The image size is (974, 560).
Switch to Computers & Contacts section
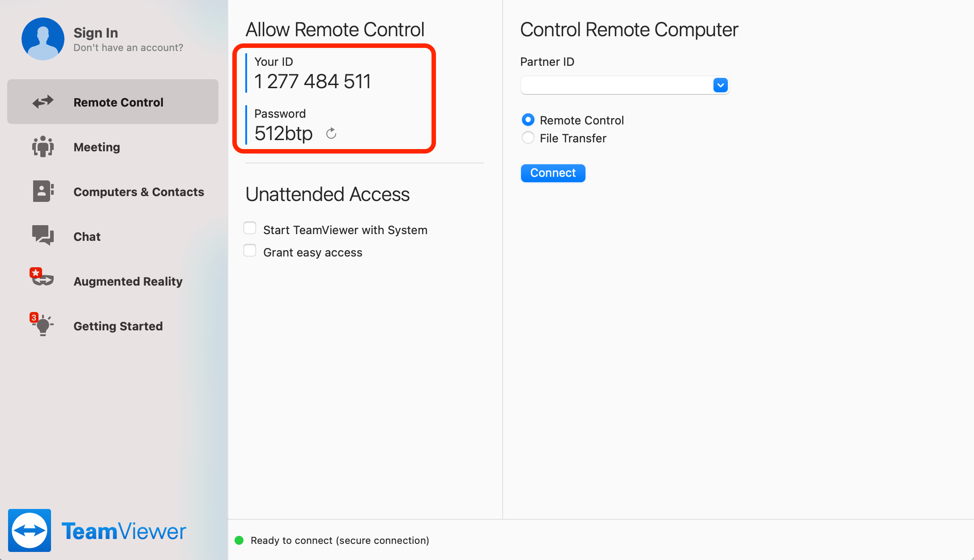(x=139, y=192)
